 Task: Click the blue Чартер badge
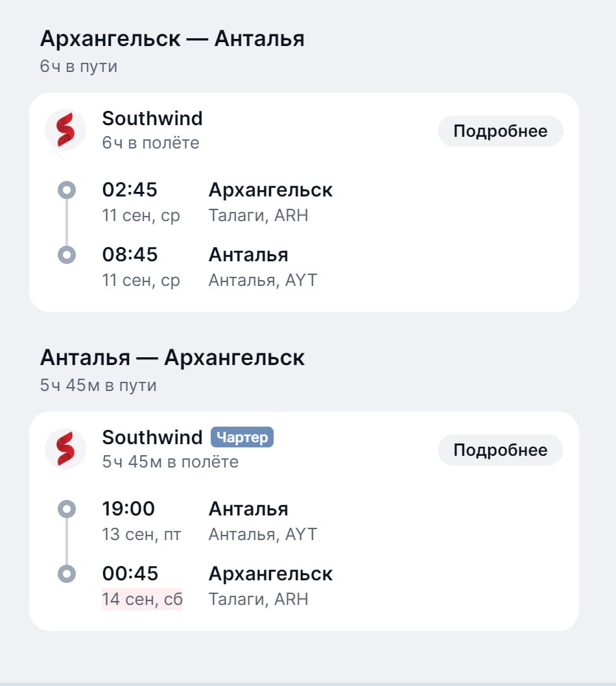pyautogui.click(x=242, y=437)
